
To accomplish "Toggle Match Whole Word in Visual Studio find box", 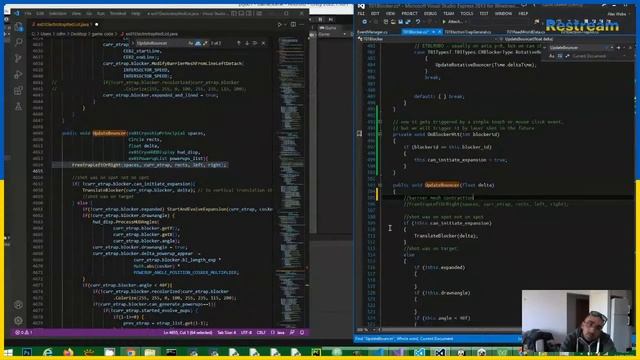I will click(x=560, y=56).
